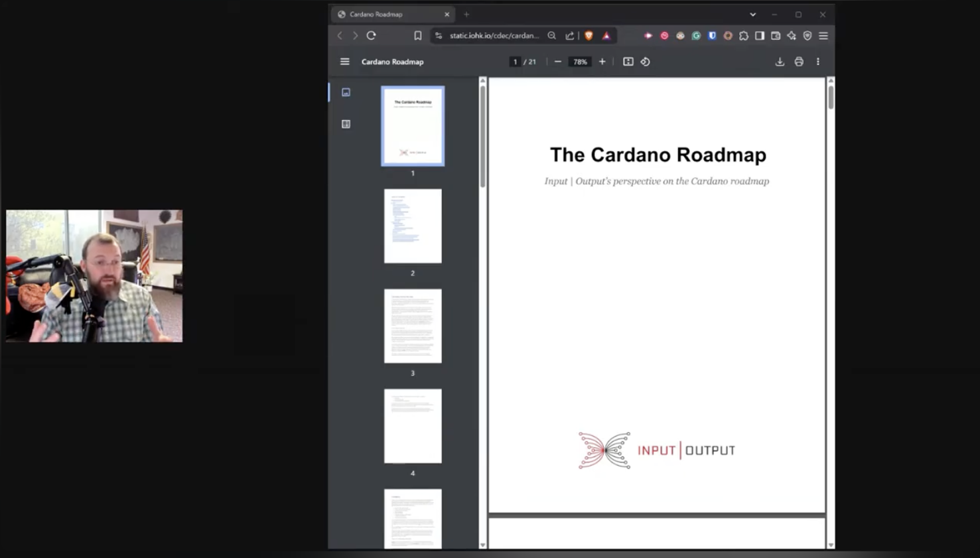Download the Cardano Roadmap PDF
The height and width of the screenshot is (558, 980).
coord(780,62)
